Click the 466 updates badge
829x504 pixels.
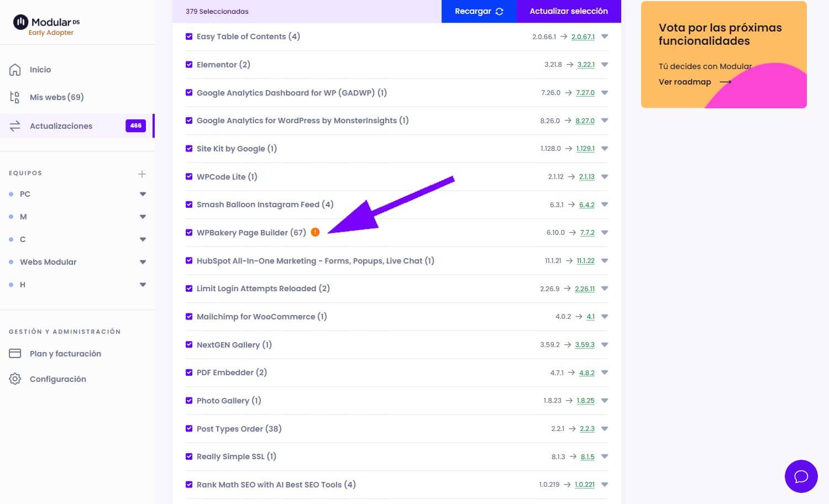[135, 125]
